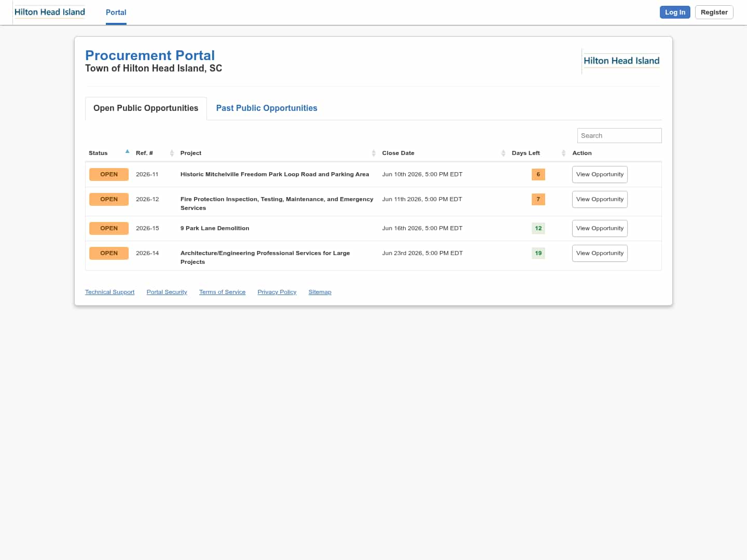Click the Procurement Portal heading
This screenshot has height=560, width=747.
[150, 55]
